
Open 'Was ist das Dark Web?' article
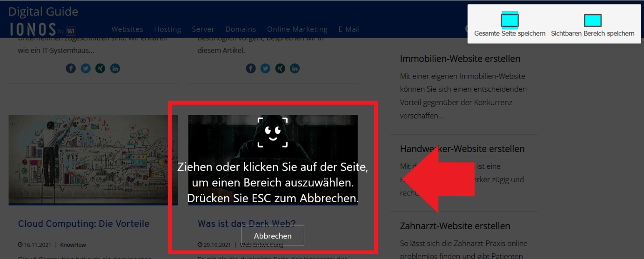coord(247,224)
